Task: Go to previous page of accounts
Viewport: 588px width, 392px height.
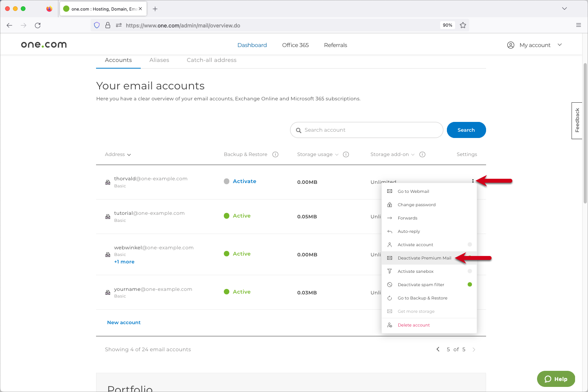Action: (x=438, y=349)
